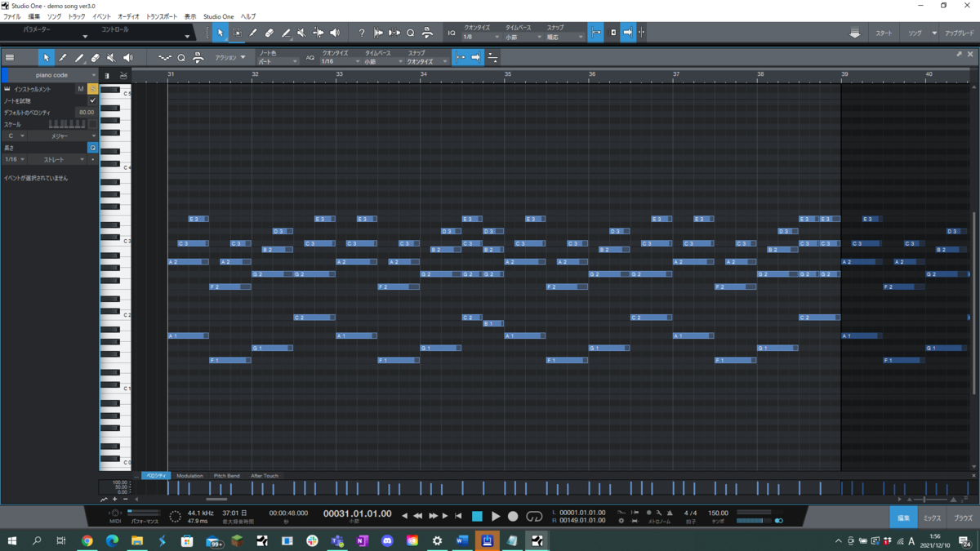Select the editor Arrow tool

click(x=47, y=58)
